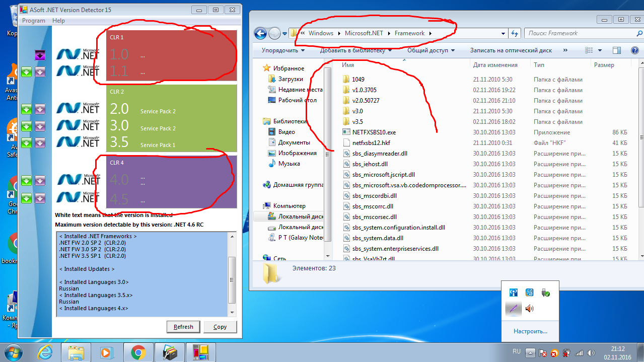Click the installed frameworks text box scrollbar

pyautogui.click(x=232, y=274)
